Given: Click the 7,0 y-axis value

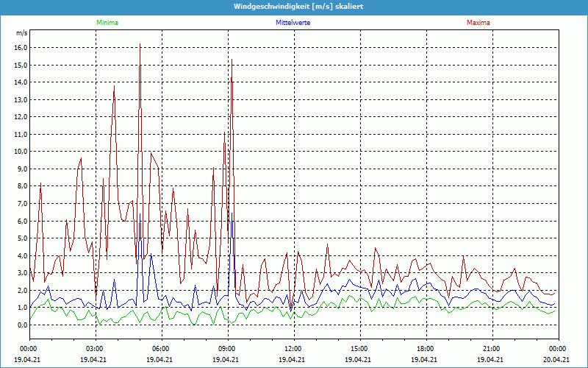Looking at the screenshot, I should pyautogui.click(x=23, y=204).
